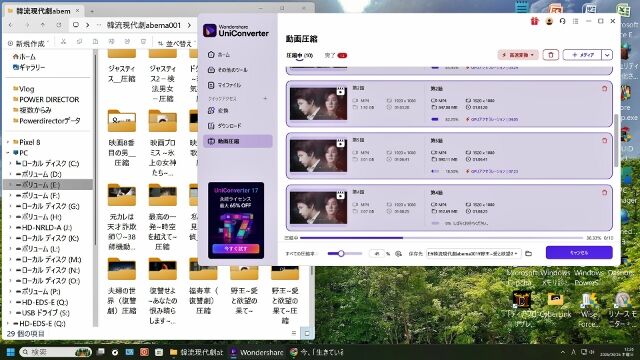Add a quick access item with plus icon
Image resolution: width=640 pixels, height=360 pixels.
click(x=265, y=98)
